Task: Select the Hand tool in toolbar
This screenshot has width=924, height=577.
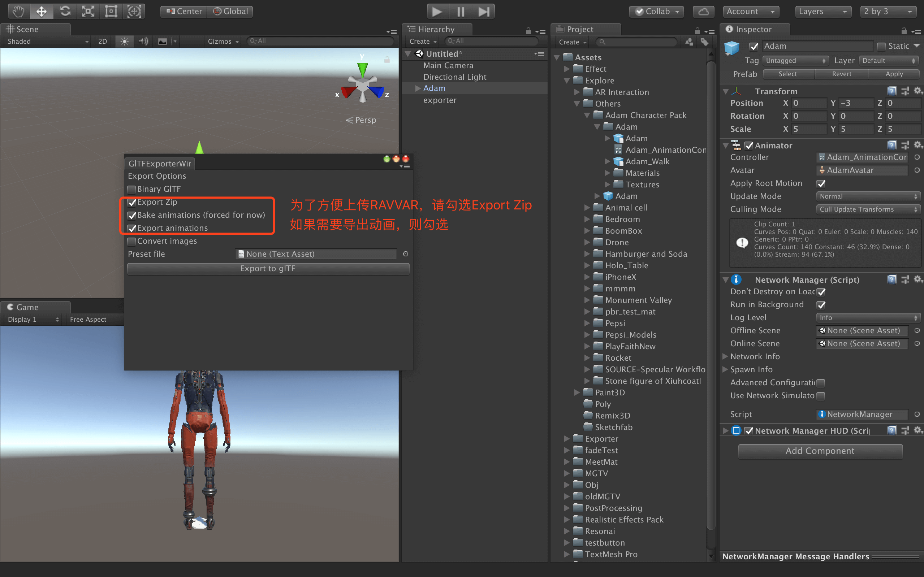Action: click(18, 11)
